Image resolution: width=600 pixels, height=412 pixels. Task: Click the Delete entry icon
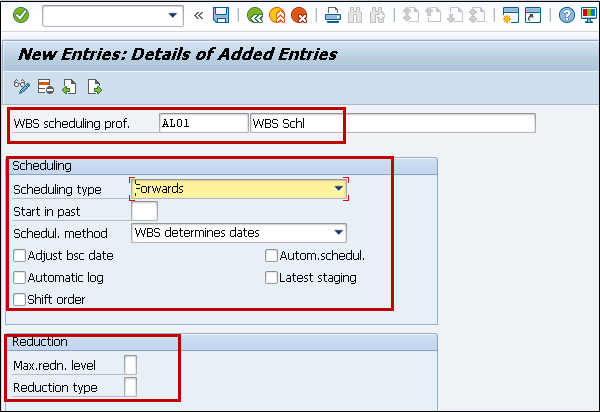46,87
